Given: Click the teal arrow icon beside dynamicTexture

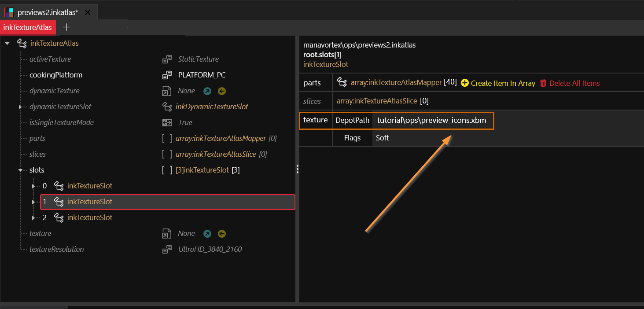Looking at the screenshot, I should [206, 91].
